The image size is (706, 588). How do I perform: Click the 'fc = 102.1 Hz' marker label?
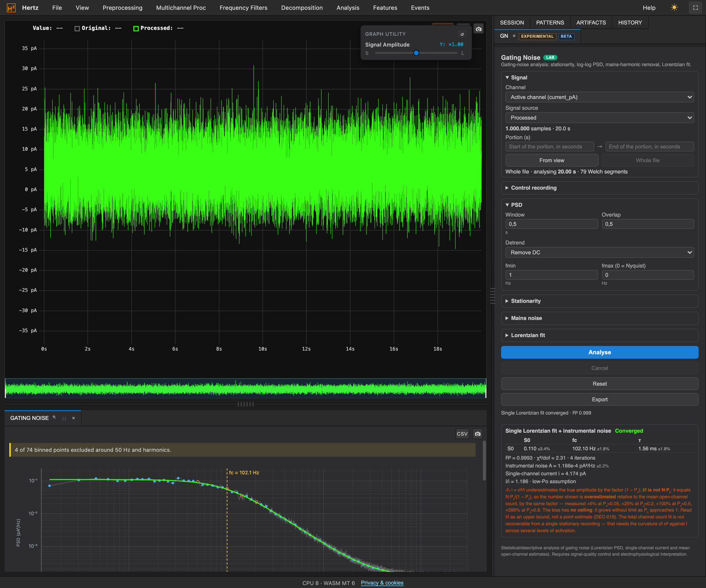(x=244, y=472)
